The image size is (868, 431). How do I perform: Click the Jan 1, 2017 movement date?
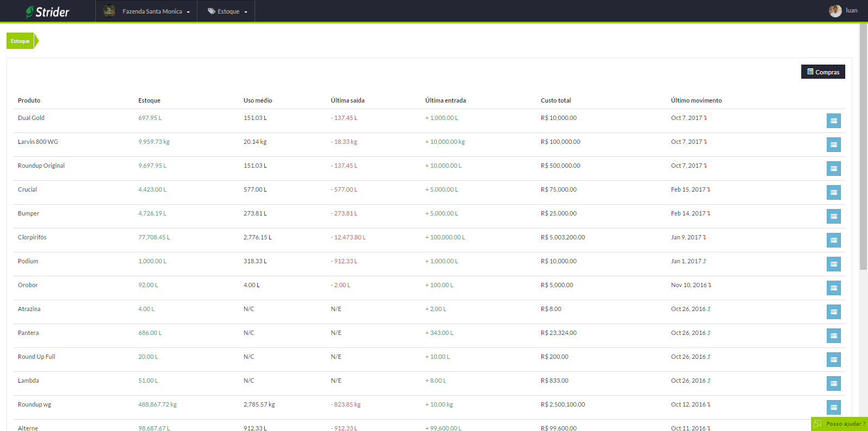[x=686, y=261]
